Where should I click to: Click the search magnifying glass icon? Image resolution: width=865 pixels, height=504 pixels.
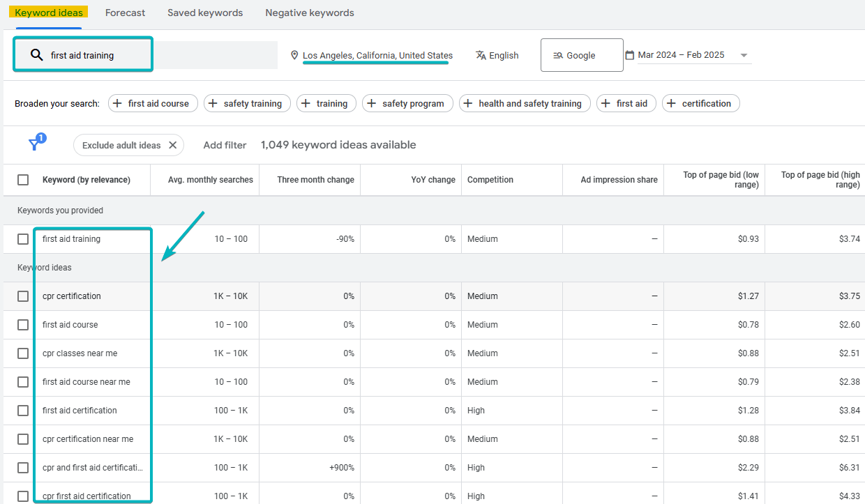click(36, 54)
